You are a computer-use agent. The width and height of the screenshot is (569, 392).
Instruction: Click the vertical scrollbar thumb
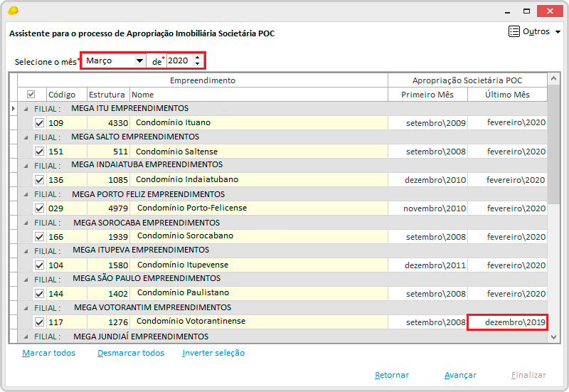(553, 144)
